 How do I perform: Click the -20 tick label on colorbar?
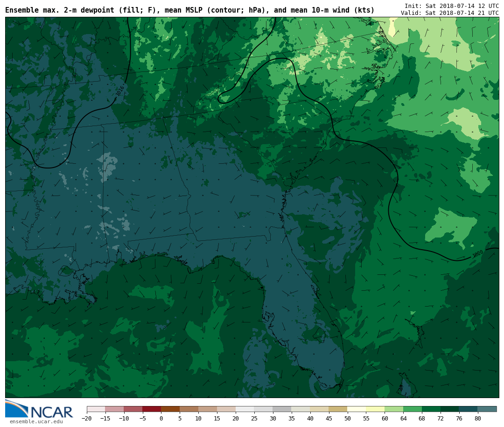click(87, 419)
